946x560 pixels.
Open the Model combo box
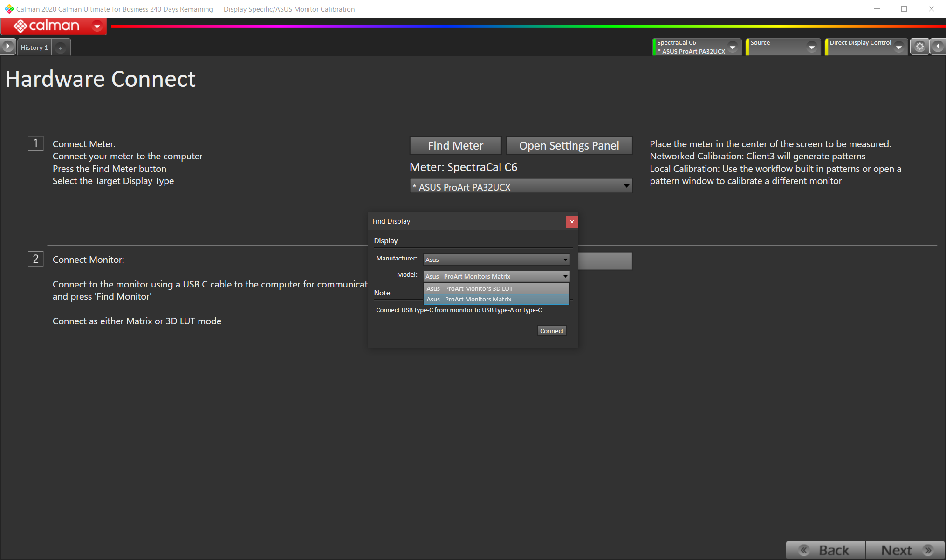496,276
